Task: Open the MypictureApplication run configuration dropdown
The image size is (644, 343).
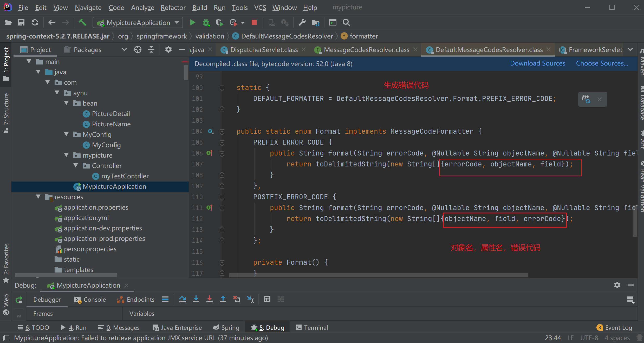Action: click(138, 23)
